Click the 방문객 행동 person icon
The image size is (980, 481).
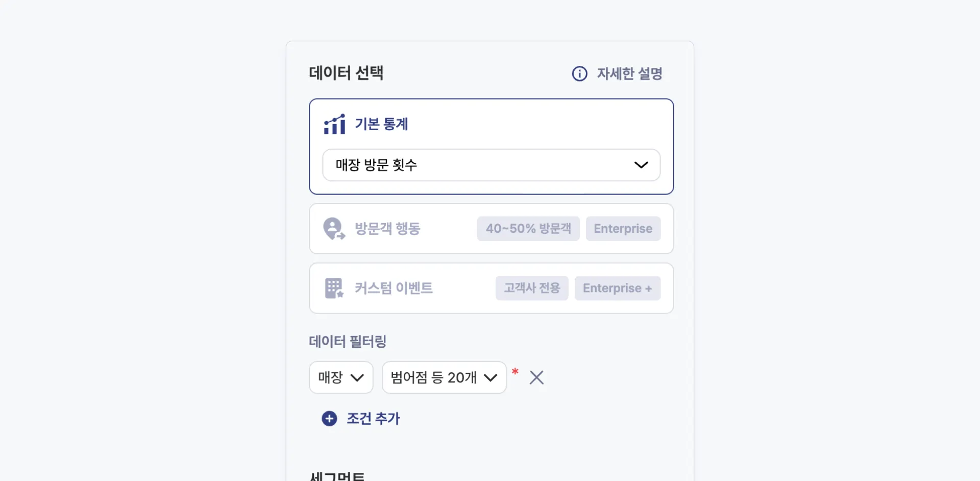click(x=334, y=229)
